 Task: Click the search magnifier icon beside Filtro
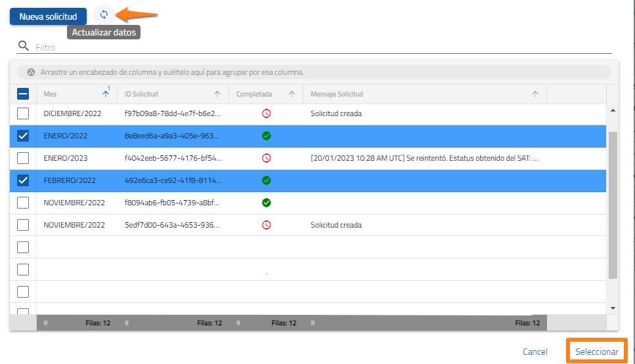24,46
